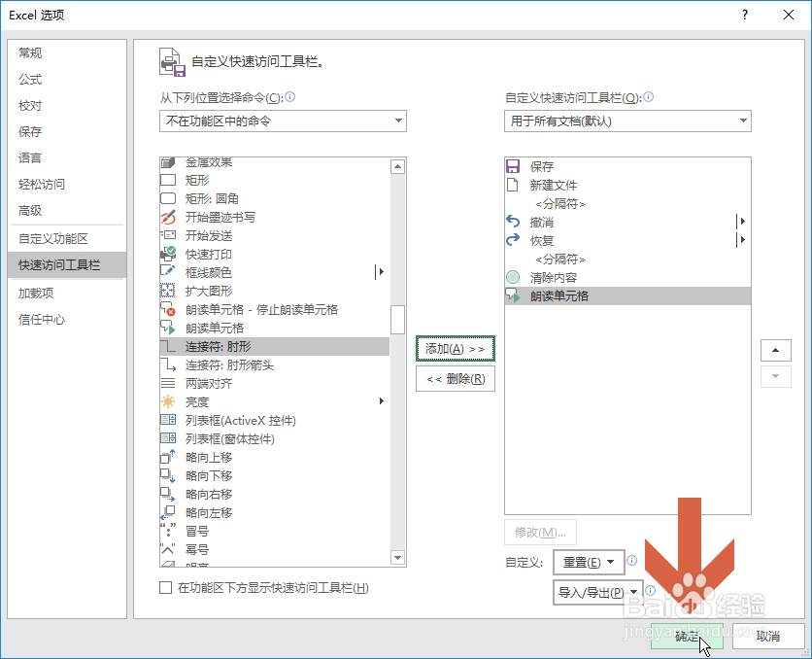This screenshot has width=812, height=659.
Task: Select the 略向左移 nudge icon
Action: coord(168,512)
